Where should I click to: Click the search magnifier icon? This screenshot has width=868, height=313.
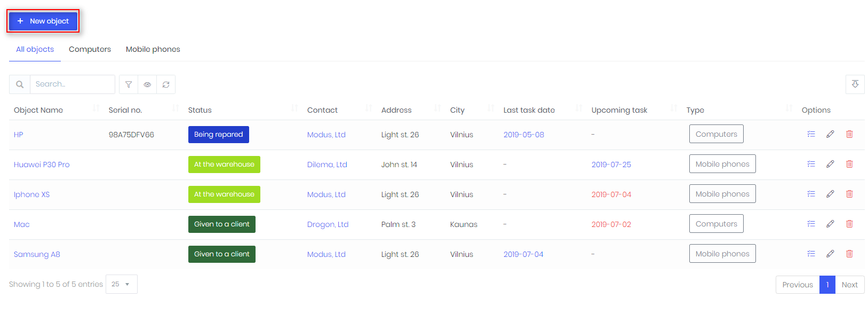point(20,84)
